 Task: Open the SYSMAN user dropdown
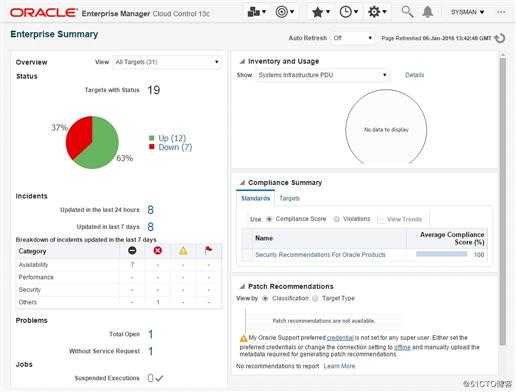click(x=467, y=12)
